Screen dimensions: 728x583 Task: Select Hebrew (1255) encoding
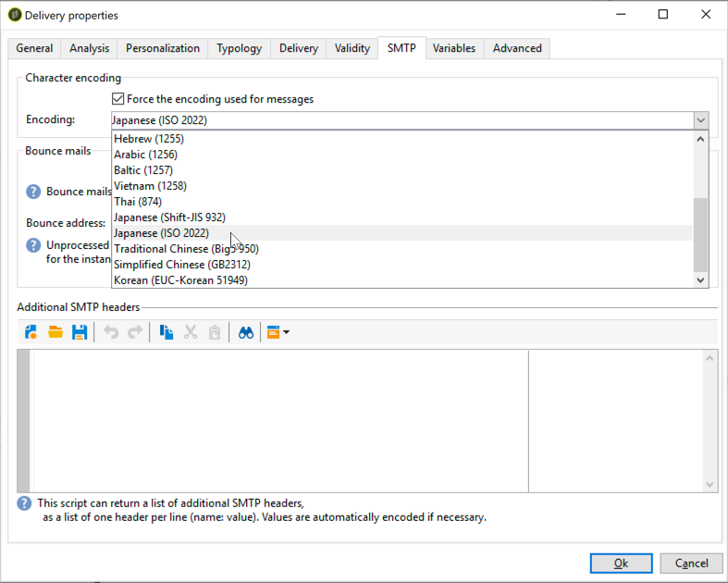(402, 139)
